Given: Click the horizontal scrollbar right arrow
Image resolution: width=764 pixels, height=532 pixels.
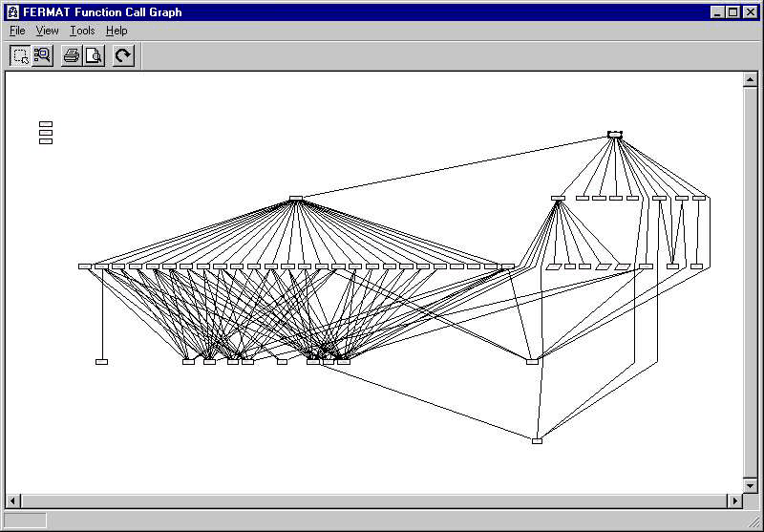Looking at the screenshot, I should [735, 500].
